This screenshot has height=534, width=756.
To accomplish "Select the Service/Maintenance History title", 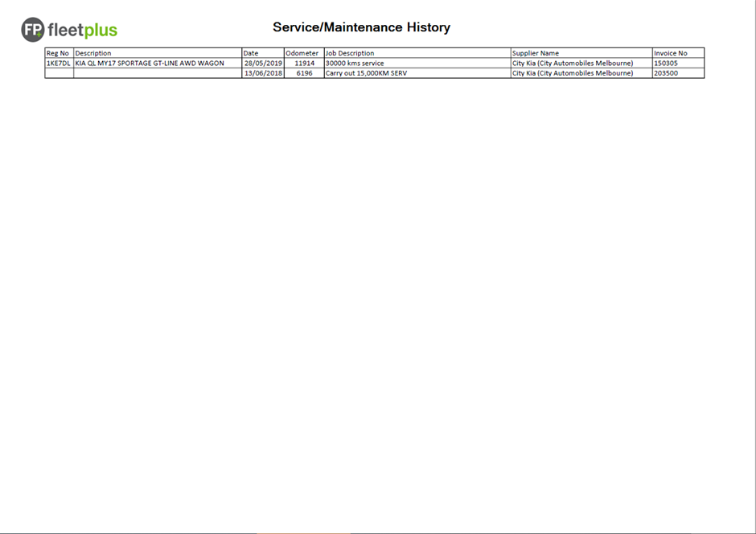I will coord(361,27).
